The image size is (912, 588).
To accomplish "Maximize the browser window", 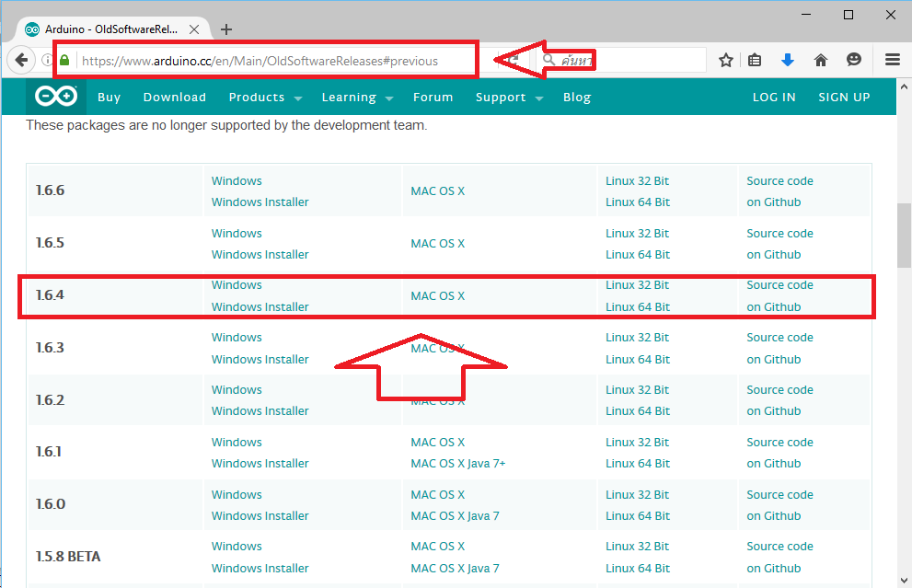I will [x=848, y=15].
